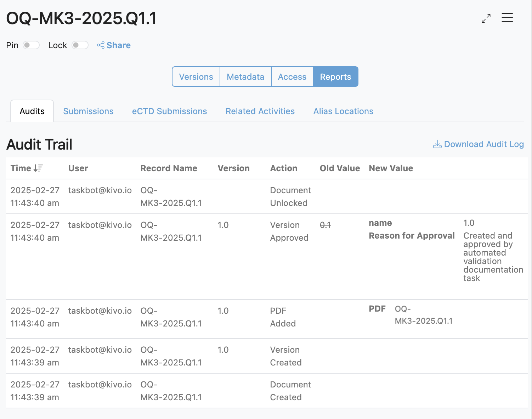The image size is (532, 419).
Task: Select the Access tab
Action: (292, 77)
